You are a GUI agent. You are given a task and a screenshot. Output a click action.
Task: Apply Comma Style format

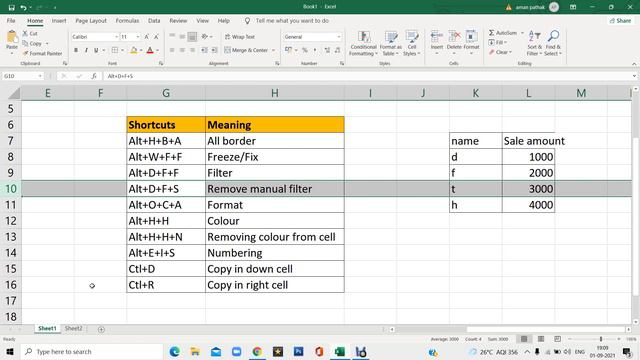click(x=315, y=50)
